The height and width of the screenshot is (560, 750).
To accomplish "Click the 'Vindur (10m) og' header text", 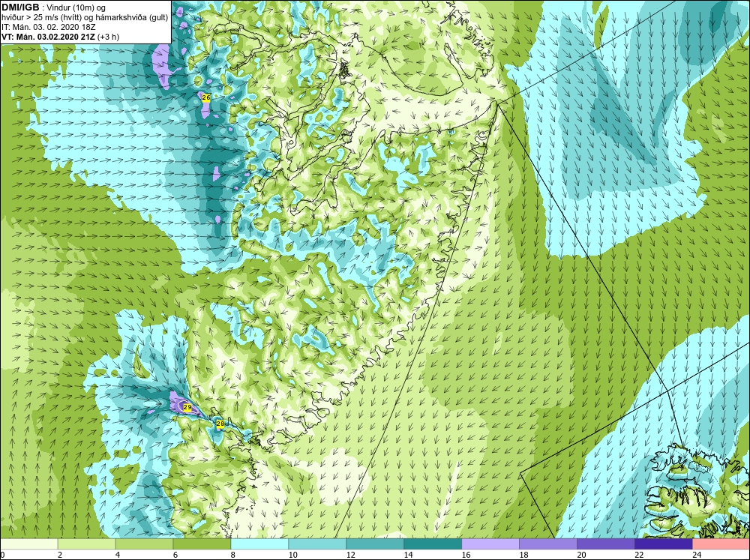I will pyautogui.click(x=76, y=7).
